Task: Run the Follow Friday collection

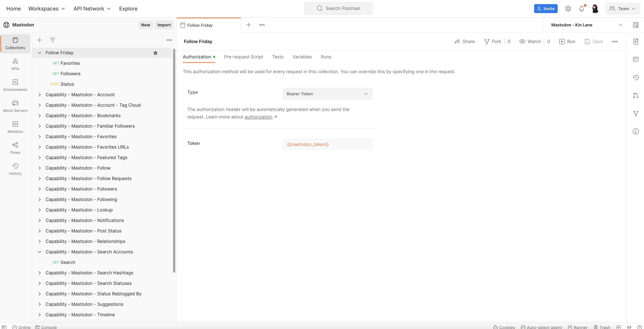Action: [567, 42]
